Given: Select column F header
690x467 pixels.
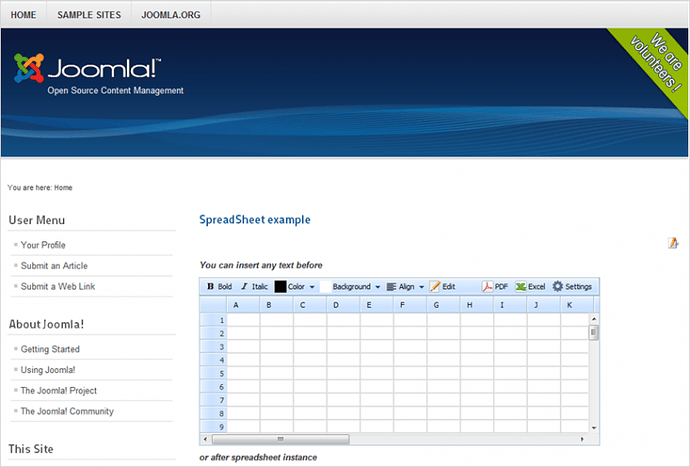Looking at the screenshot, I should [x=410, y=305].
